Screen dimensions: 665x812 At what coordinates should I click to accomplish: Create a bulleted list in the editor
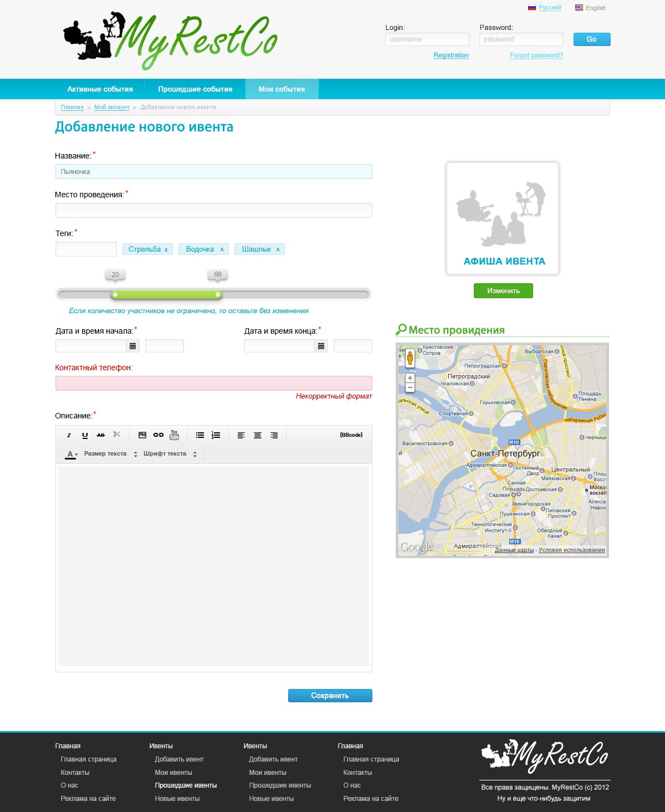(200, 435)
